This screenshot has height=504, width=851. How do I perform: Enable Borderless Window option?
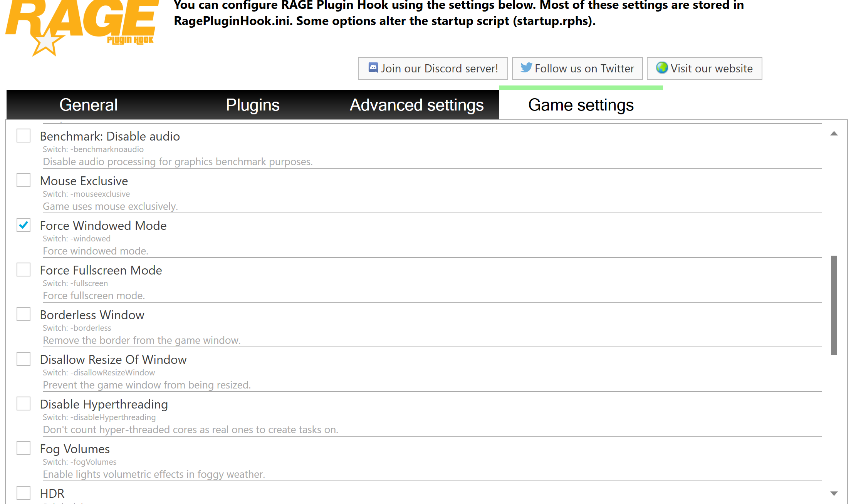pyautogui.click(x=23, y=314)
